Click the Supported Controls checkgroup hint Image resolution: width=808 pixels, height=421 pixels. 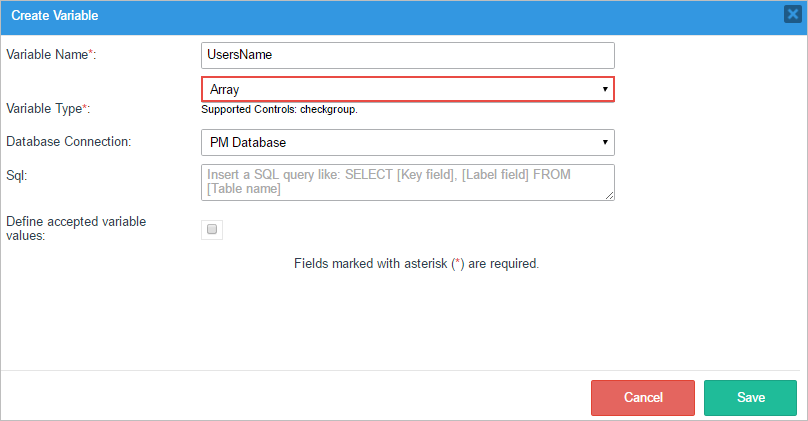click(x=279, y=109)
